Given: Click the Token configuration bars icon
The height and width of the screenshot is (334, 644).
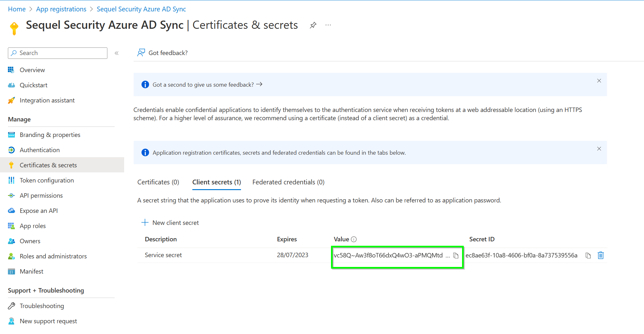Looking at the screenshot, I should click(x=11, y=180).
